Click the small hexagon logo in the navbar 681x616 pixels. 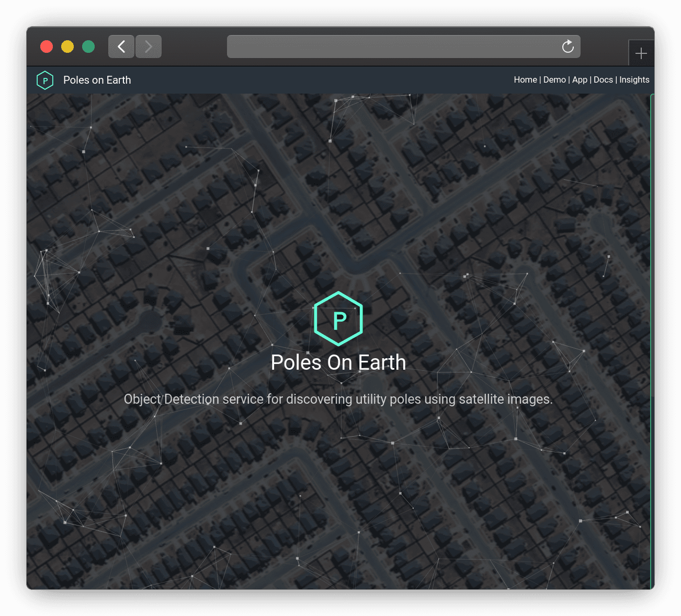[x=45, y=80]
